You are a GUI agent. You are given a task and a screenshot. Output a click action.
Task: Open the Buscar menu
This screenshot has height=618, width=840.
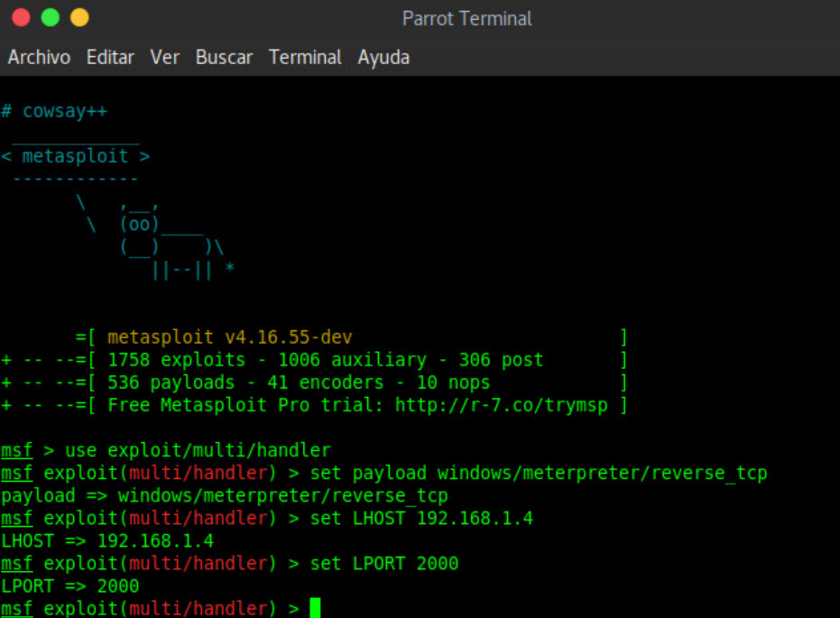coord(224,58)
